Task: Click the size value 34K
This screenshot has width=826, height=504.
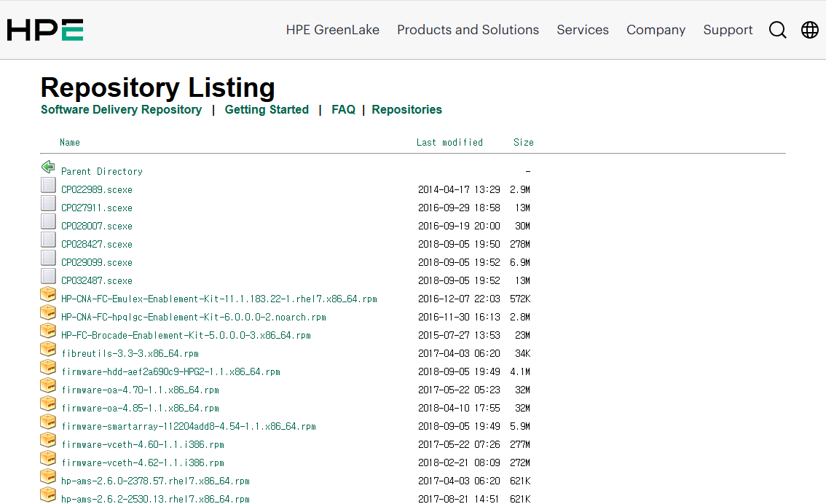Action: point(522,353)
